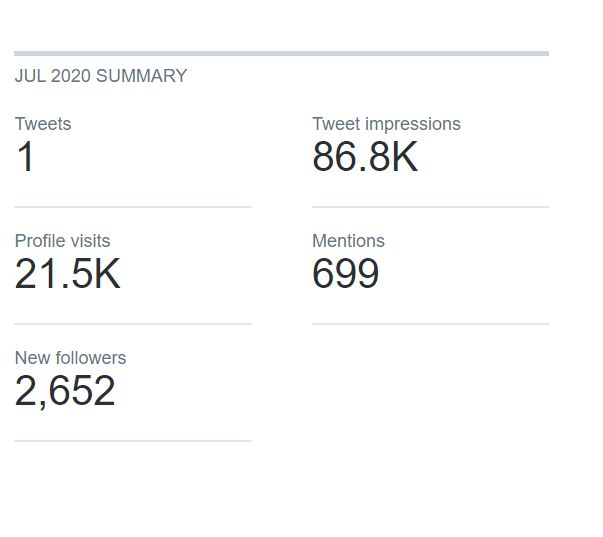Open the Tweet impressions label
Viewport: 603px width, 537px height.
coord(386,124)
